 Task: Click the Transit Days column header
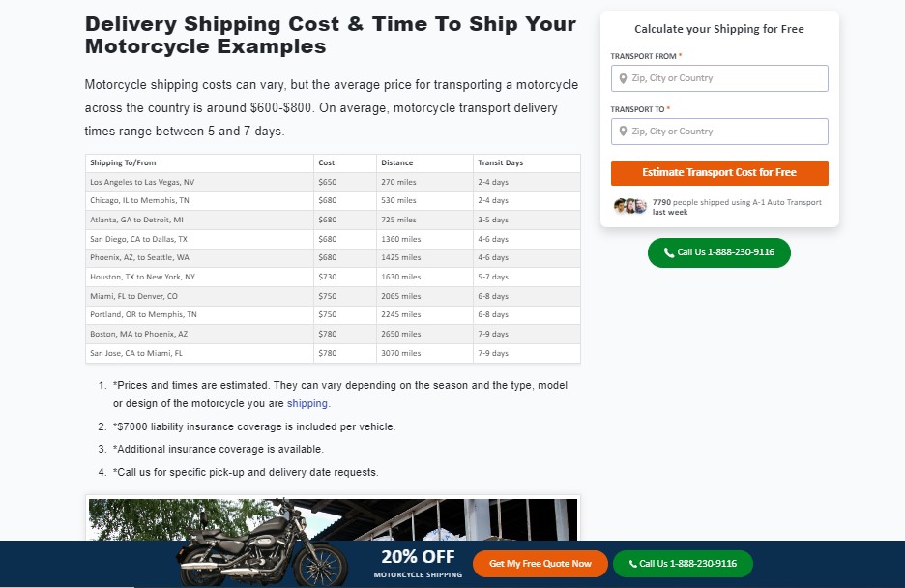(501, 162)
